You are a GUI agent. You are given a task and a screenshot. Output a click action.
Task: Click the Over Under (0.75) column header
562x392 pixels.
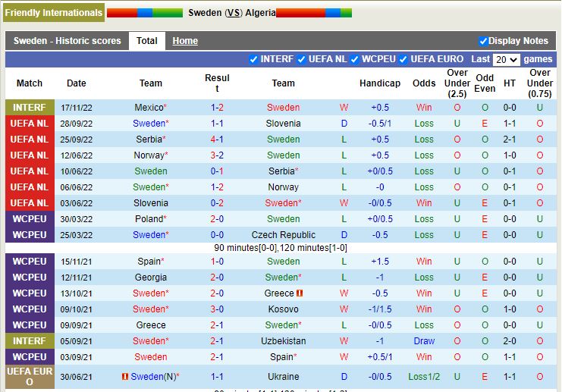(540, 83)
